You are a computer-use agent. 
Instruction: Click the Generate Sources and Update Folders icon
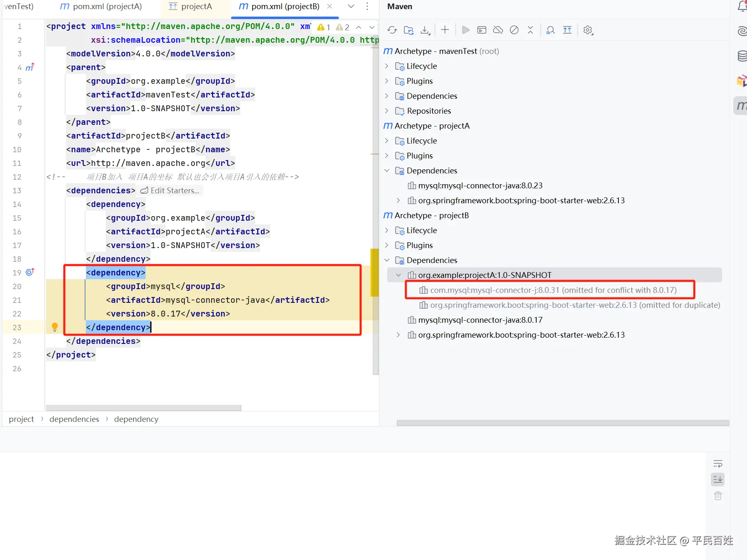point(409,30)
